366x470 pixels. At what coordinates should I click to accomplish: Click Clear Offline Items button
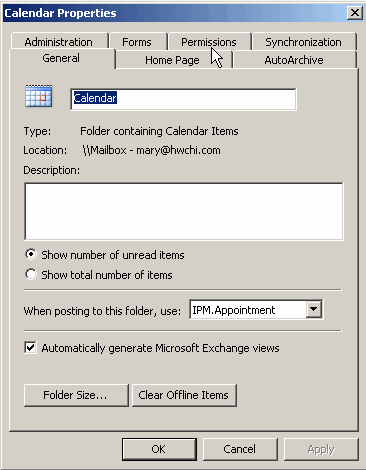pos(184,395)
